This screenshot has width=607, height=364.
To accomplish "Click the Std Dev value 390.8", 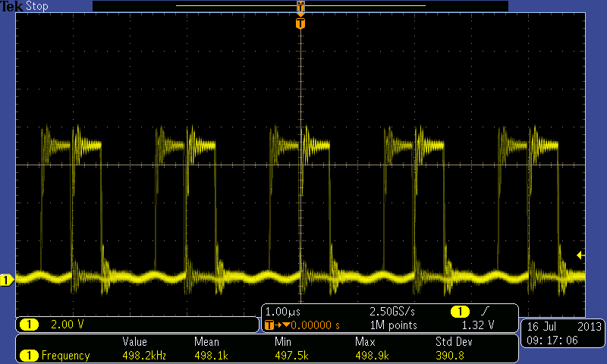I will point(449,355).
